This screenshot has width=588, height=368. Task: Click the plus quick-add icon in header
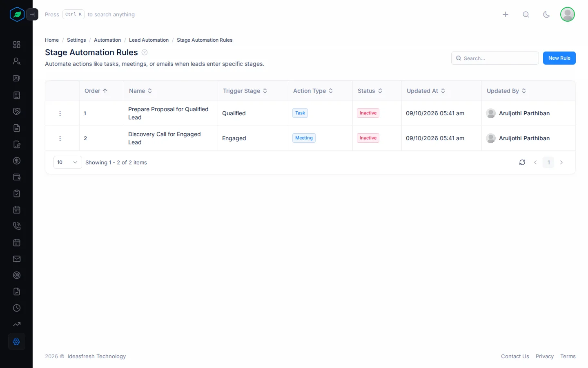point(506,15)
